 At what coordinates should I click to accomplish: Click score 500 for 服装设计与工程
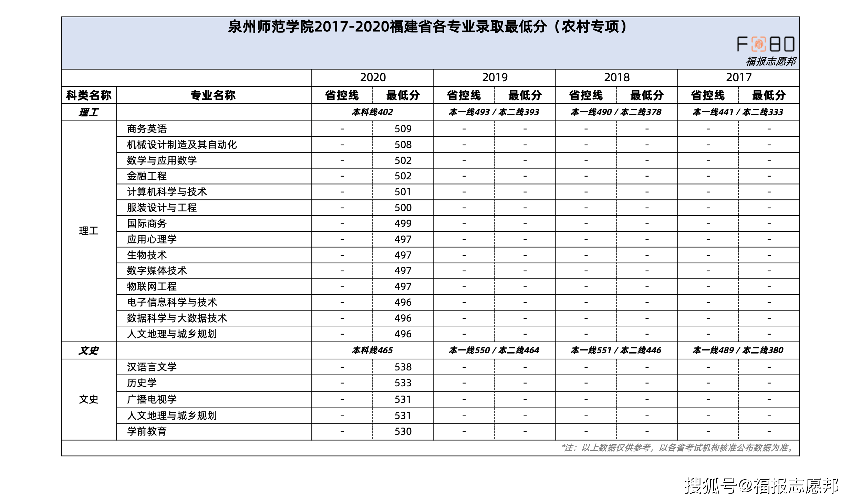403,208
